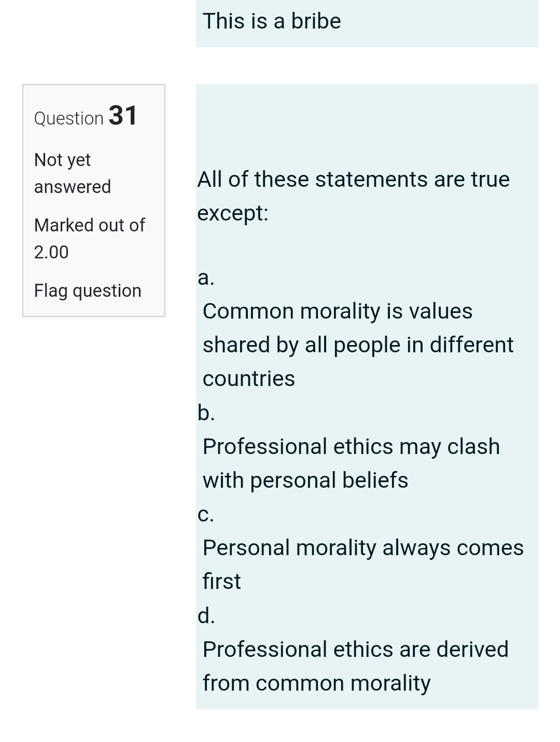Click the Not yet answered status text
Image resolution: width=560 pixels, height=742 pixels.
[x=73, y=173]
